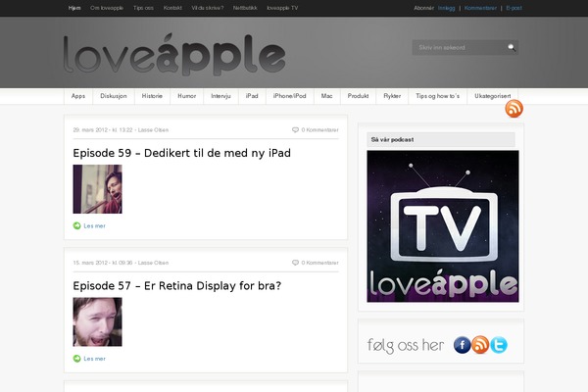This screenshot has height=392, width=588.
Task: Select the Diskusjon category tab
Action: [114, 96]
